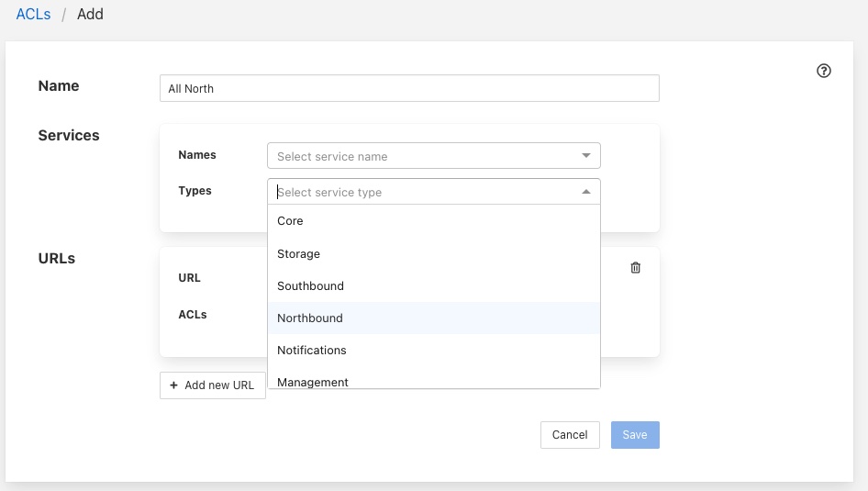Viewport: 868px width, 491px height.
Task: Go back to ACLs via breadcrumb
Action: coord(33,15)
